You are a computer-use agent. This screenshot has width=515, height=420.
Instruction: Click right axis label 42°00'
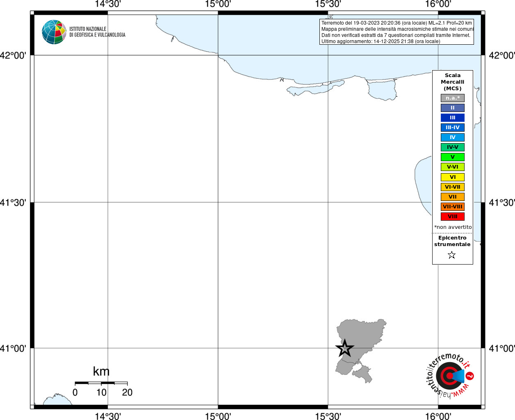(502, 55)
